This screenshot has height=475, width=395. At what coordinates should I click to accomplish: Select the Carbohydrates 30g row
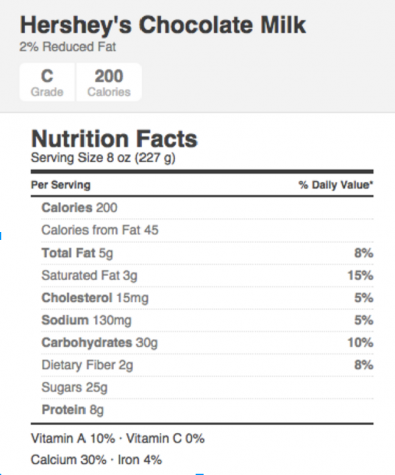click(x=207, y=342)
